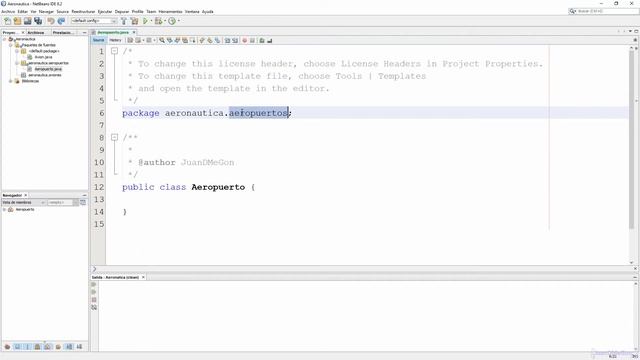Click the Open Project toolbar icon
This screenshot has width=640, height=360.
[x=28, y=21]
